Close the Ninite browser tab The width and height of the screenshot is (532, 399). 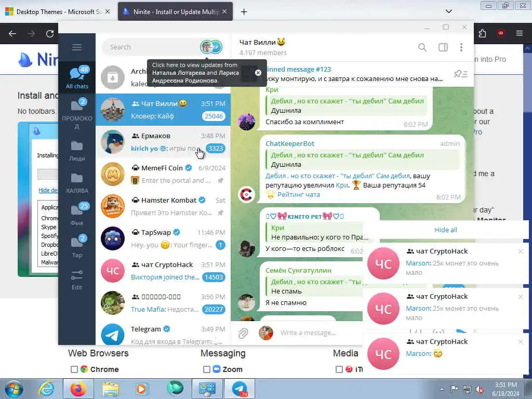pyautogui.click(x=224, y=11)
